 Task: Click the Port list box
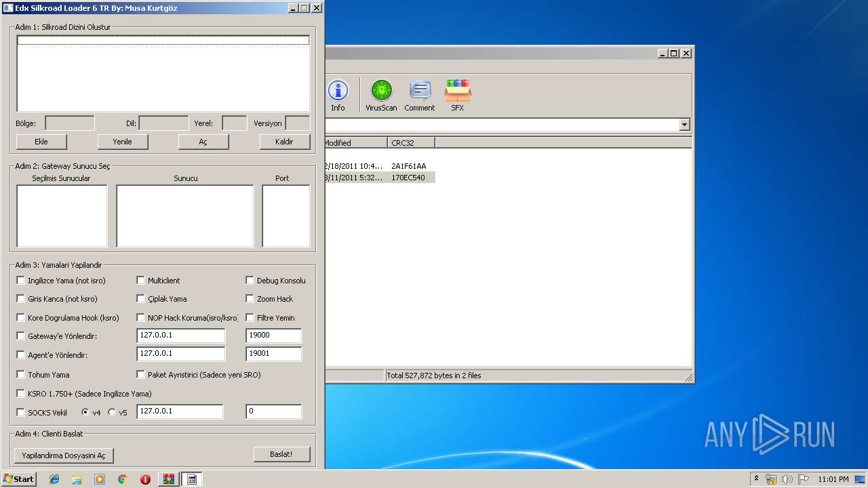pyautogui.click(x=286, y=216)
